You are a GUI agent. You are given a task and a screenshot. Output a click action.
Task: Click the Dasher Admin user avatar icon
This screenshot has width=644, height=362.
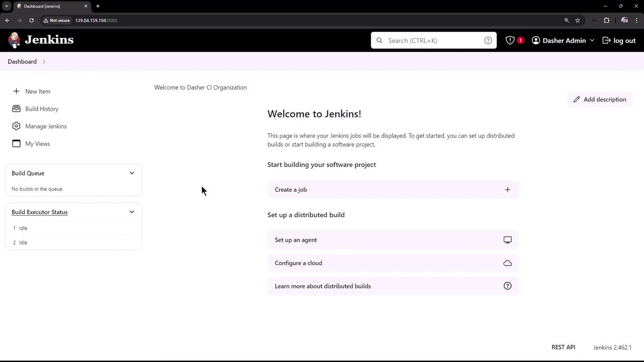click(x=536, y=40)
